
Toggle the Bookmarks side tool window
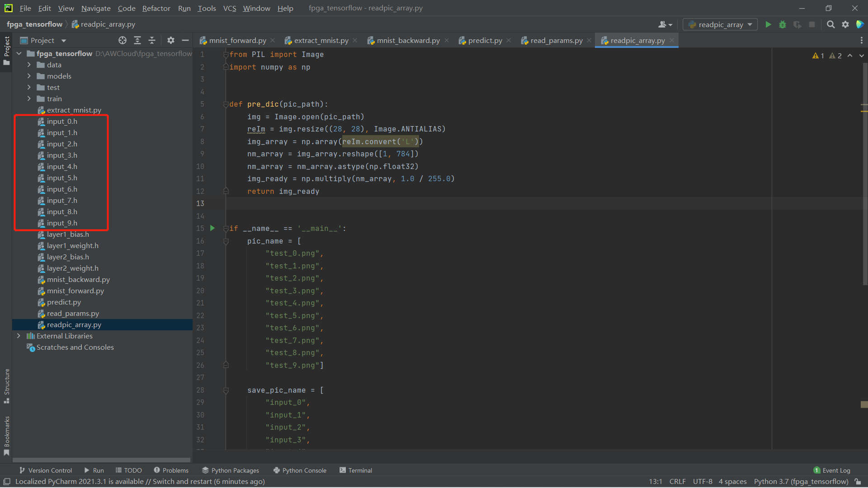(x=6, y=436)
